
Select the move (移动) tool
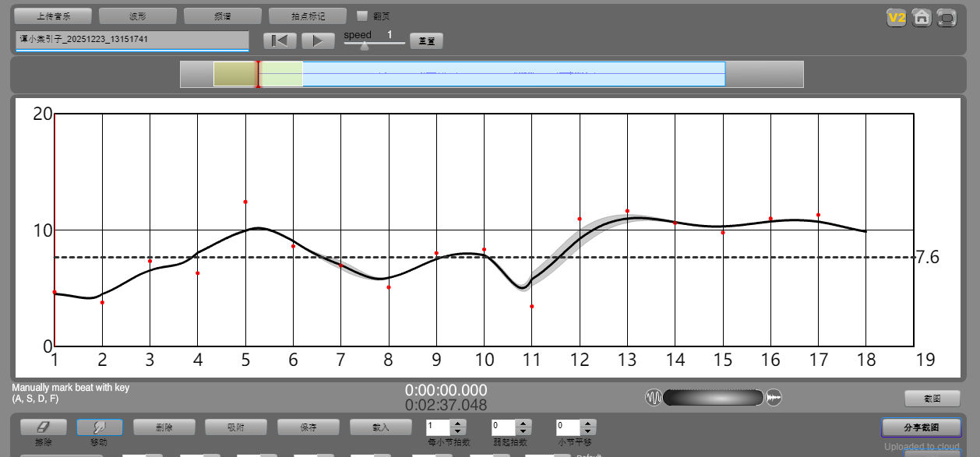click(x=99, y=427)
